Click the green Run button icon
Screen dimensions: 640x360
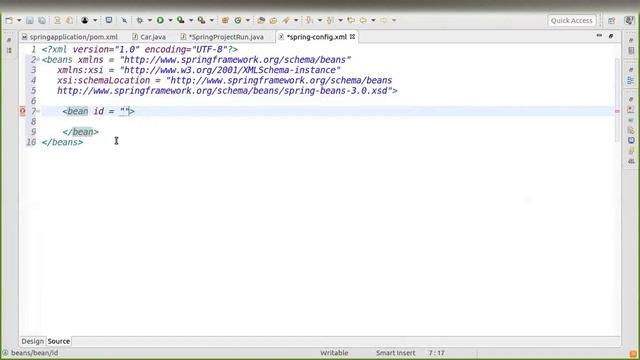(x=160, y=20)
